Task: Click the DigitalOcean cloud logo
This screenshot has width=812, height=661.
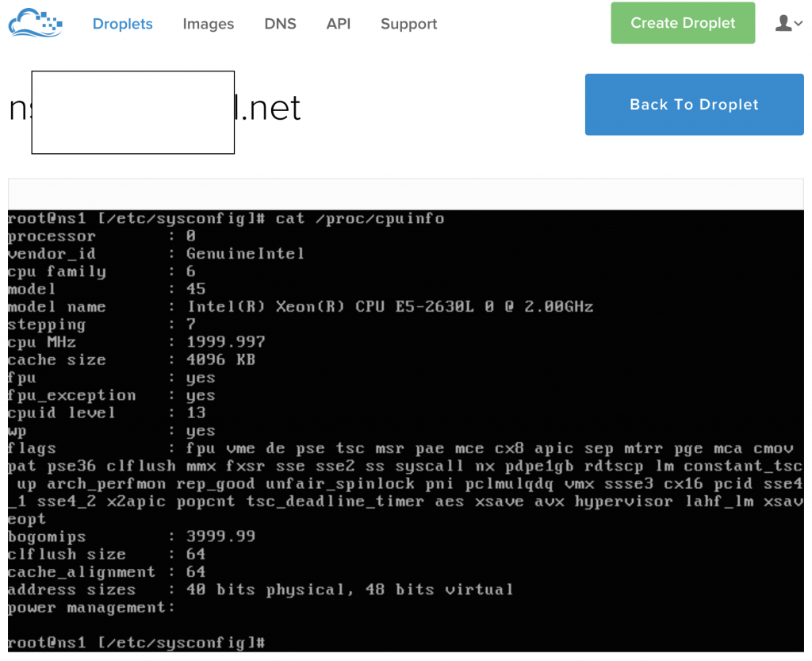Action: [36, 23]
